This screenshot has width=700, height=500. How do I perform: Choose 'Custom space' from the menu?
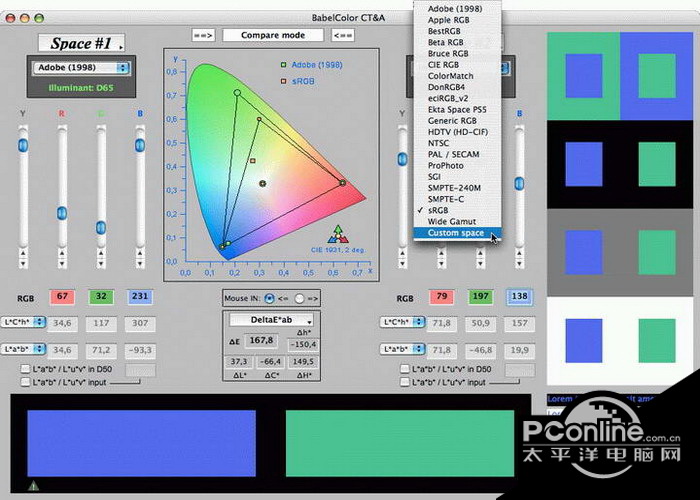[x=458, y=233]
